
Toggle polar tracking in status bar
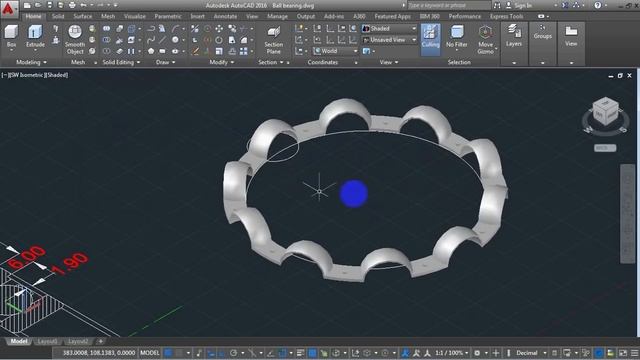pos(233,353)
